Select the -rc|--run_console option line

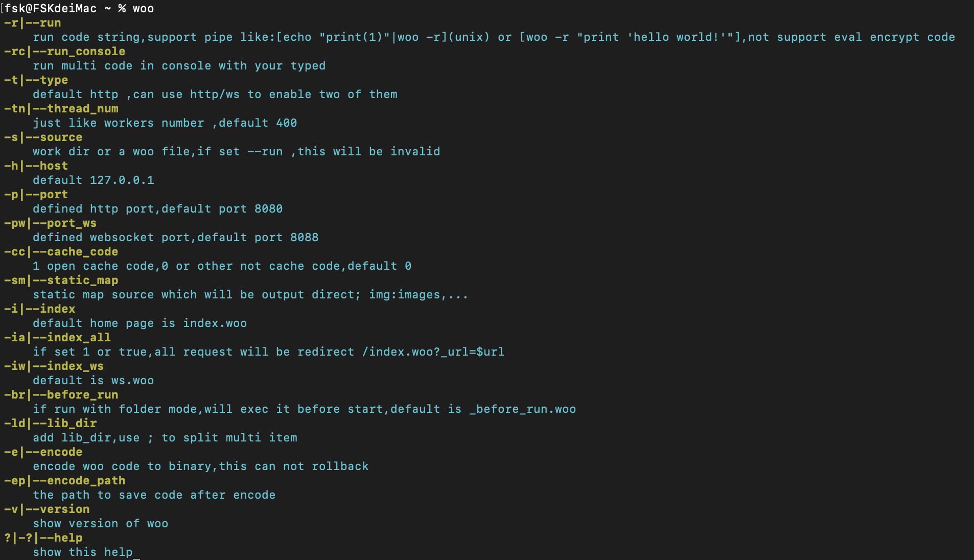click(64, 52)
